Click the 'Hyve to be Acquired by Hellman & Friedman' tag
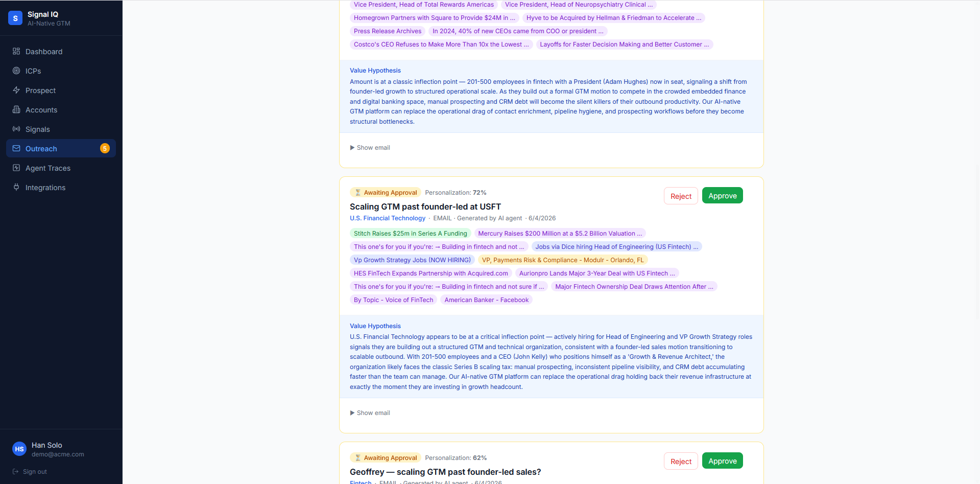Viewport: 980px width, 484px height. click(614, 18)
